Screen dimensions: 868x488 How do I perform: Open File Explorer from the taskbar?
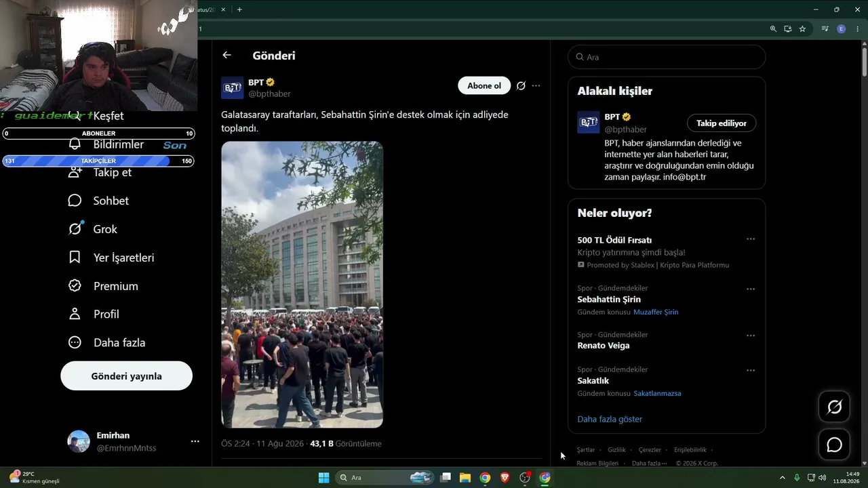click(x=465, y=478)
